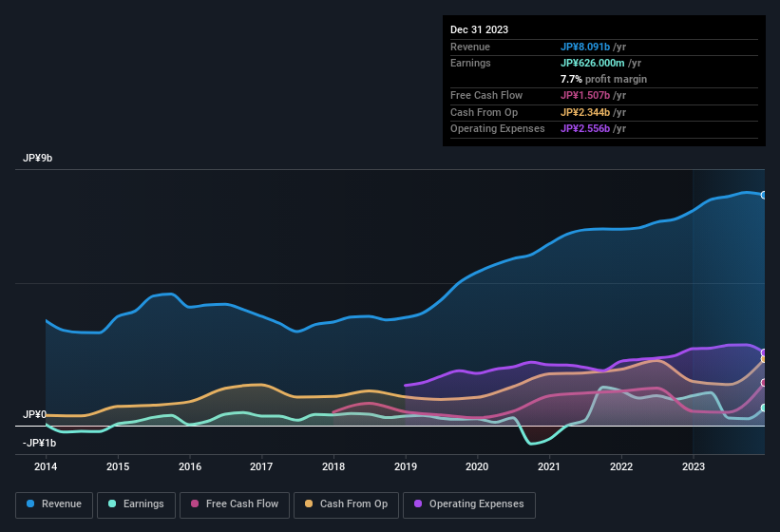Click the JP¥2.344b cash from op value
The width and height of the screenshot is (780, 532).
pos(585,112)
